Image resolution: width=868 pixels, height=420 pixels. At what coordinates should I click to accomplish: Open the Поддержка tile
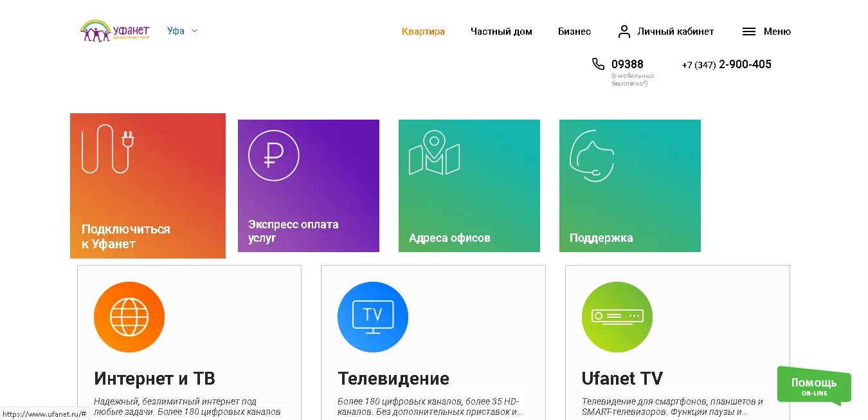[x=630, y=186]
